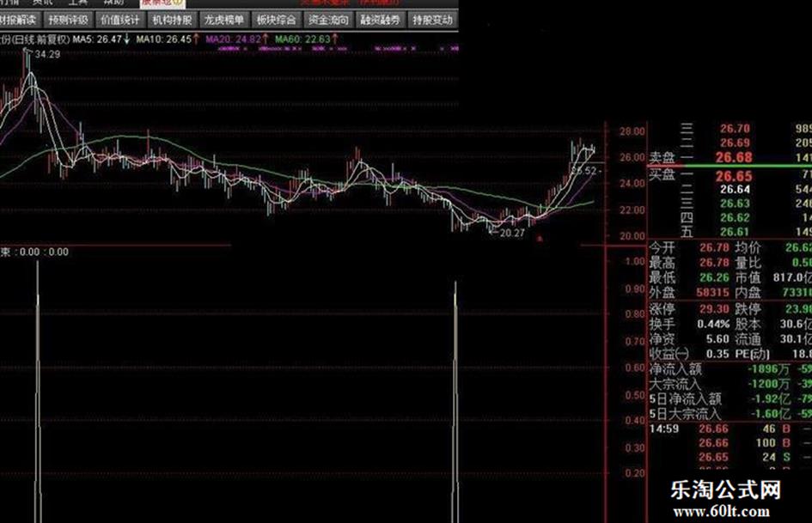
Task: Click the MA60 upward arrow icon
Action: pos(335,40)
